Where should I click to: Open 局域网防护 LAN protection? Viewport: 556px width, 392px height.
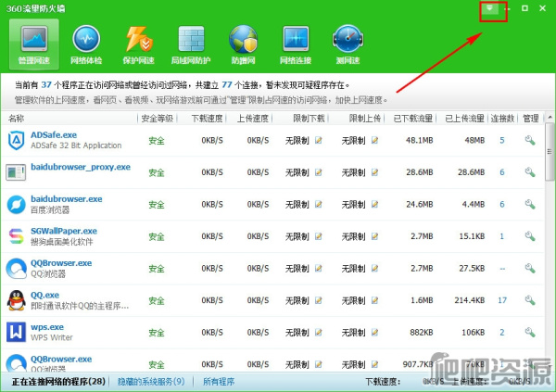click(192, 44)
